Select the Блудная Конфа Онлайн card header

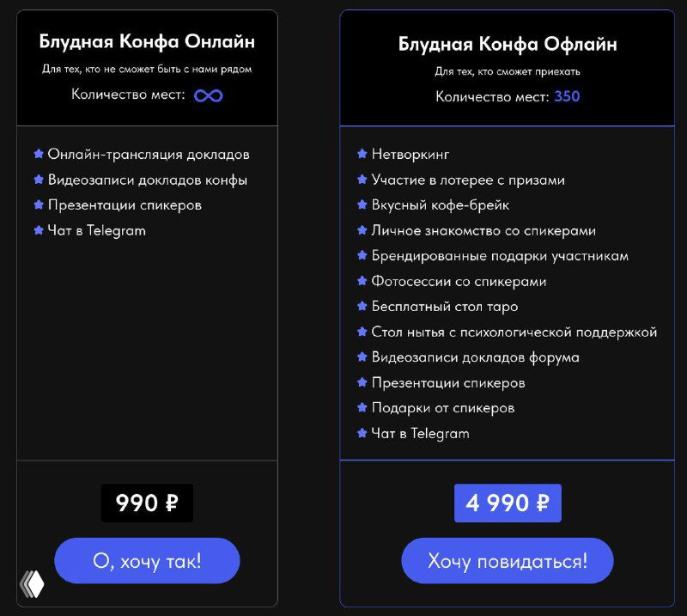point(146,40)
